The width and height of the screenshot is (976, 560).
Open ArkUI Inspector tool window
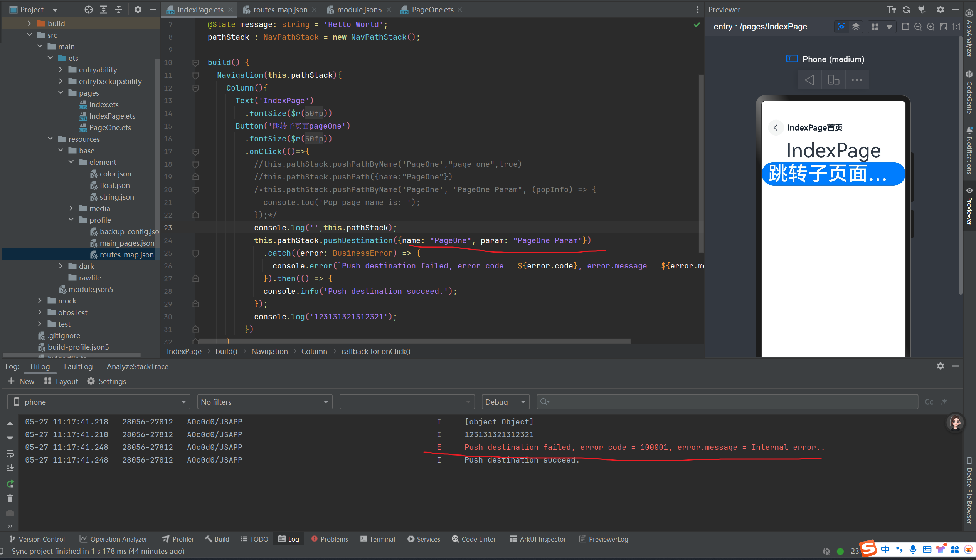(538, 539)
